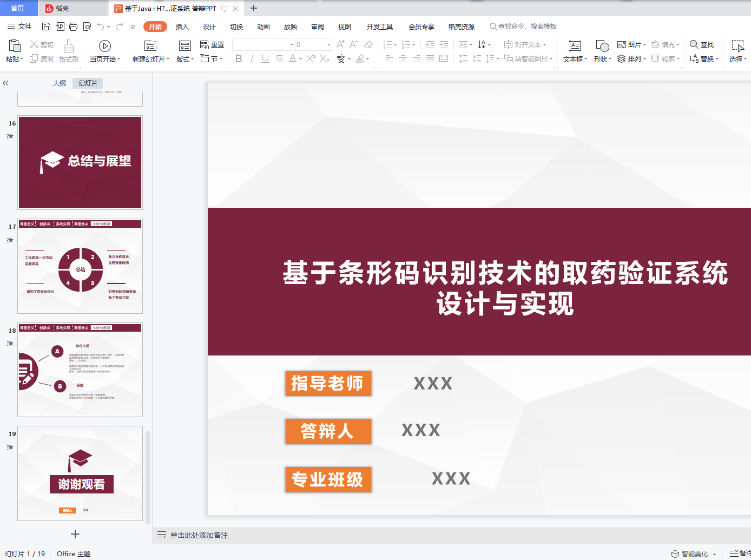Click the notes field to add notes
The height and width of the screenshot is (560, 751).
(199, 535)
